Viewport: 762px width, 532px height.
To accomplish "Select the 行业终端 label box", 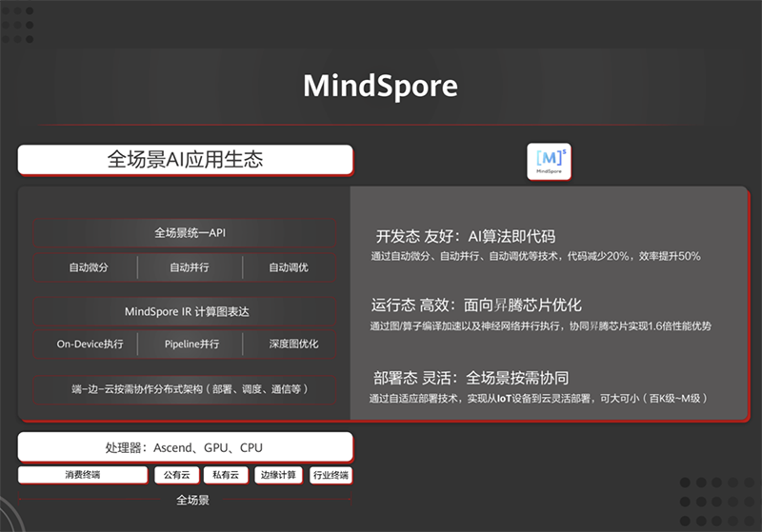I will (x=331, y=475).
